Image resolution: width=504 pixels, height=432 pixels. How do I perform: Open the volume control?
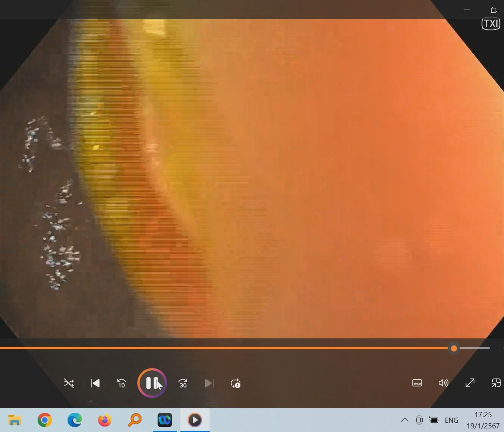tap(443, 383)
